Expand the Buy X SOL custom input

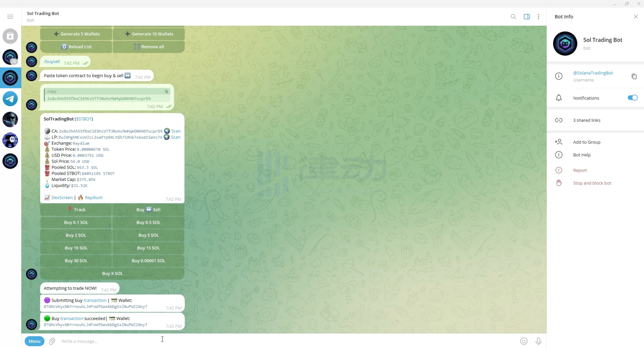(x=112, y=273)
